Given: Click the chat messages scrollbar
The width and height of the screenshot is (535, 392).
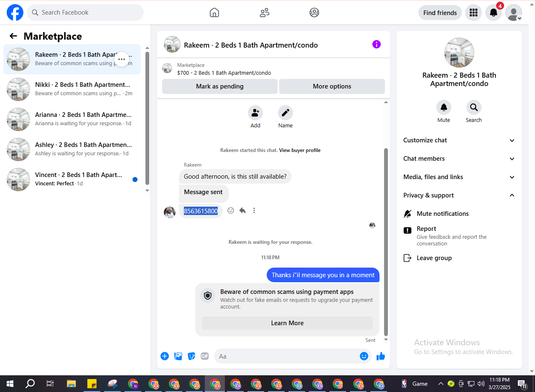Looking at the screenshot, I should coord(386,242).
